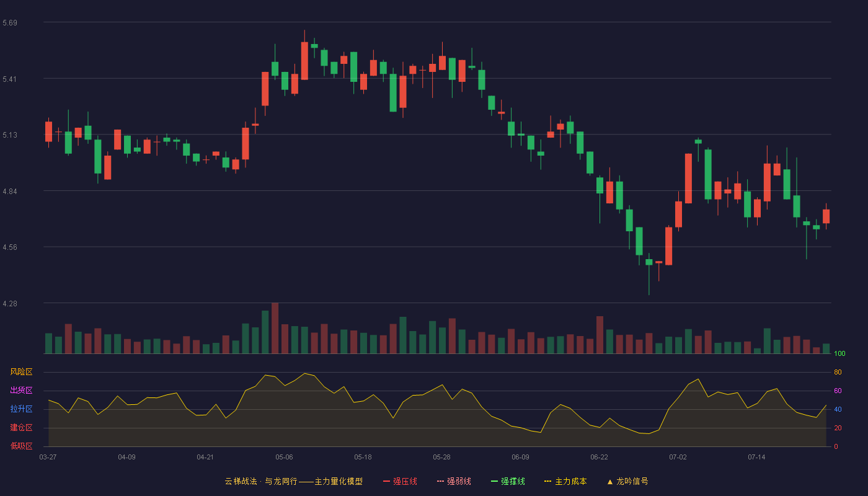Click the 5.69 price axis label
This screenshot has height=496, width=868.
pyautogui.click(x=10, y=23)
